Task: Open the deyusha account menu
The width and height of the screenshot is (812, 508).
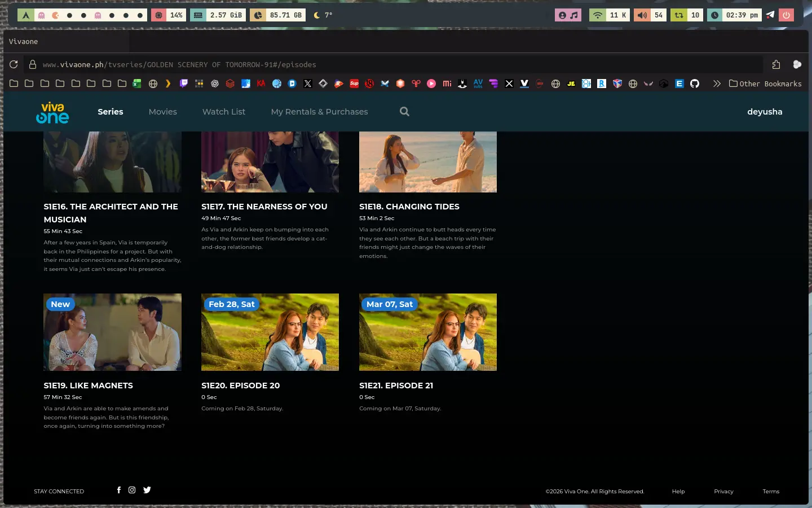Action: (x=765, y=112)
